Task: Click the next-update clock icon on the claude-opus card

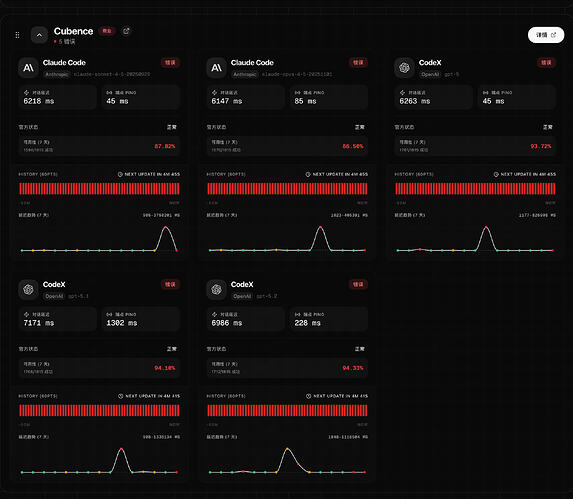Action: pos(308,175)
